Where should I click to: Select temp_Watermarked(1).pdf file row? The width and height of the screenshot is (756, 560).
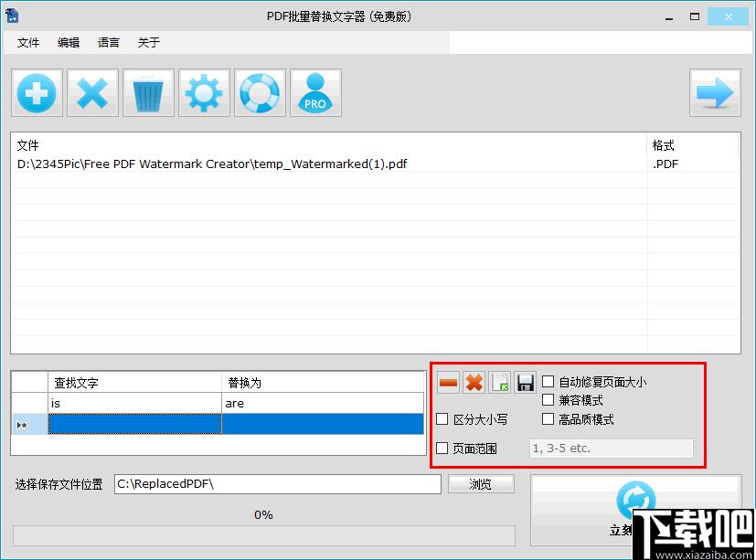coord(376,164)
